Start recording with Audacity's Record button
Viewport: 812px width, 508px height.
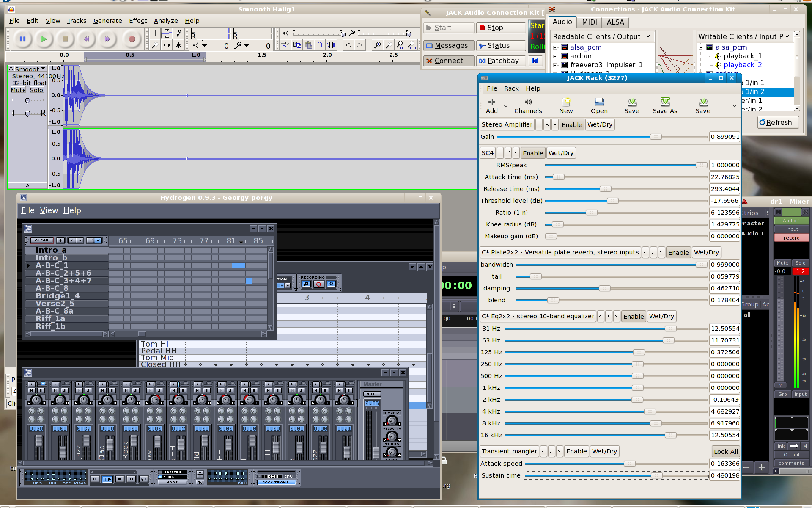click(x=132, y=39)
